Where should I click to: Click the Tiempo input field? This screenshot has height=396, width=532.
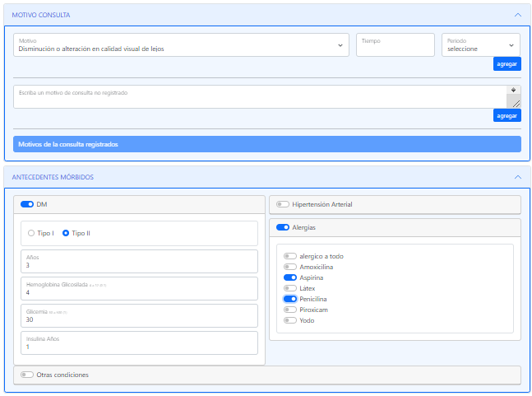tap(395, 45)
